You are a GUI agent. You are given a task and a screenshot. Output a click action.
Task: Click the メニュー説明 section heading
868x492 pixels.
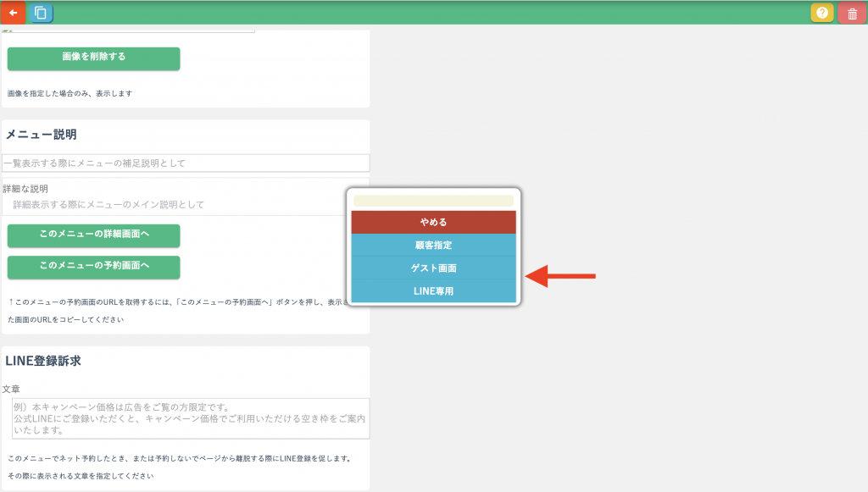click(x=41, y=135)
